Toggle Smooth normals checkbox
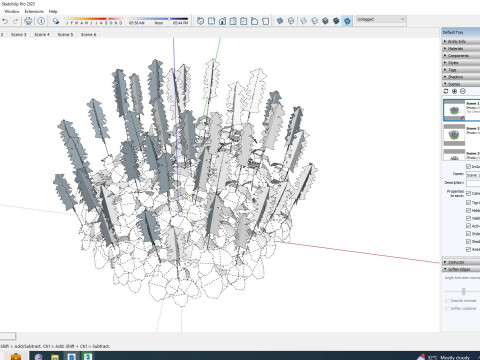The image size is (480, 360). [447, 300]
